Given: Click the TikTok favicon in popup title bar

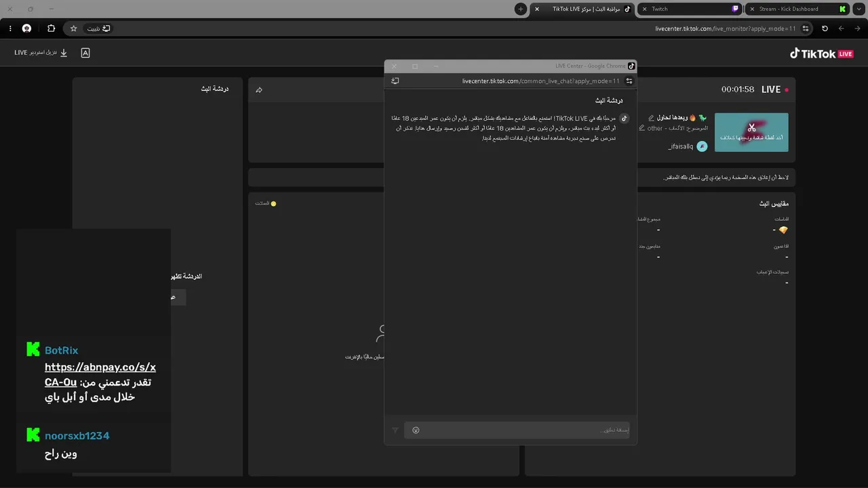Looking at the screenshot, I should click(631, 66).
